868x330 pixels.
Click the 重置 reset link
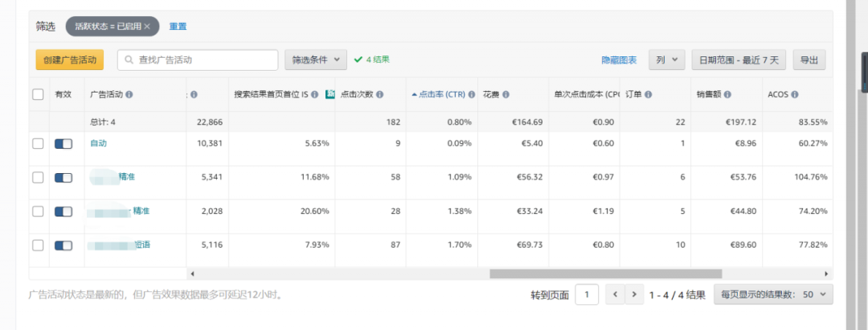pyautogui.click(x=178, y=26)
